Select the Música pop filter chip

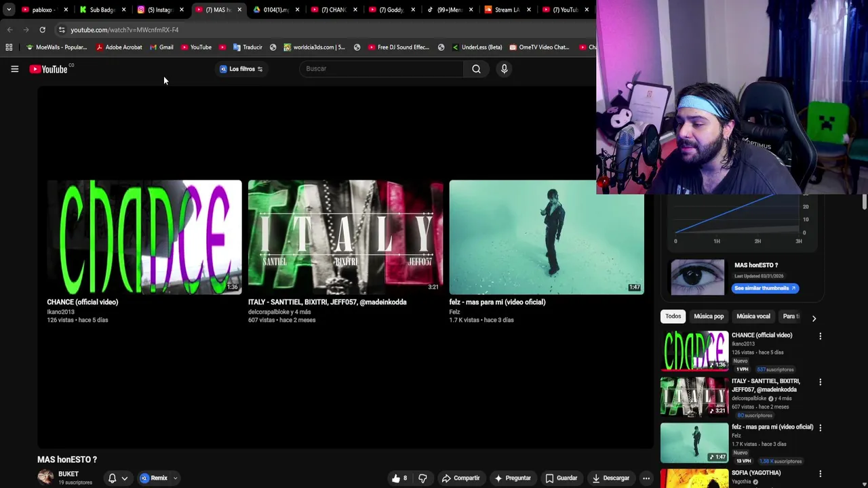[709, 317]
